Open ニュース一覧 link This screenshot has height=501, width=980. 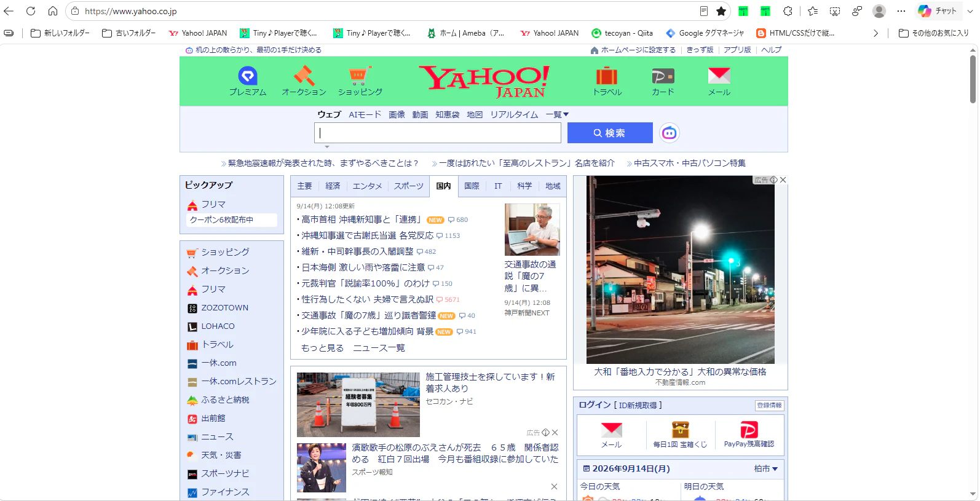[379, 348]
